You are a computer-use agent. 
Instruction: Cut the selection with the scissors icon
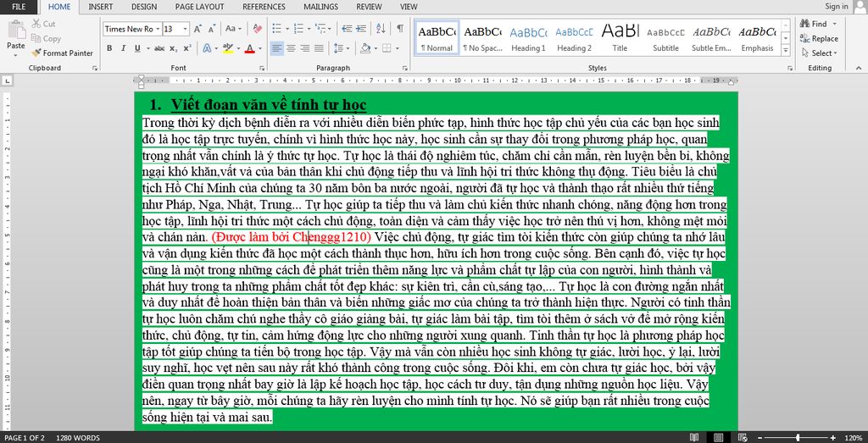coord(43,24)
